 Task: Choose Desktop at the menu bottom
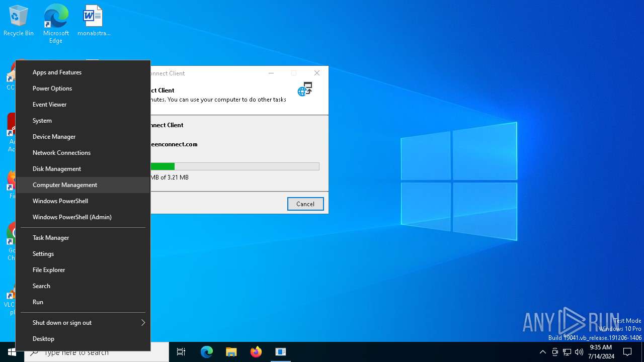[x=83, y=339]
